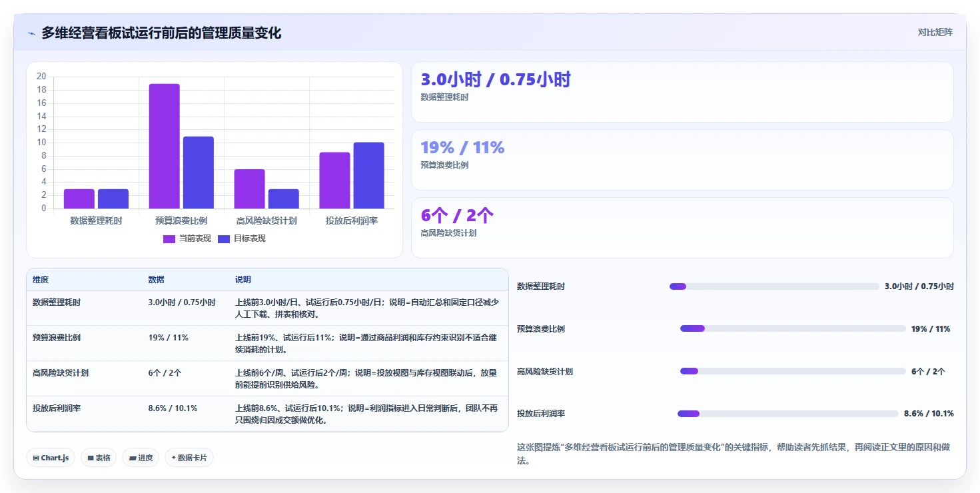Click the 高风险缺货计划 chart axis label

click(266, 221)
